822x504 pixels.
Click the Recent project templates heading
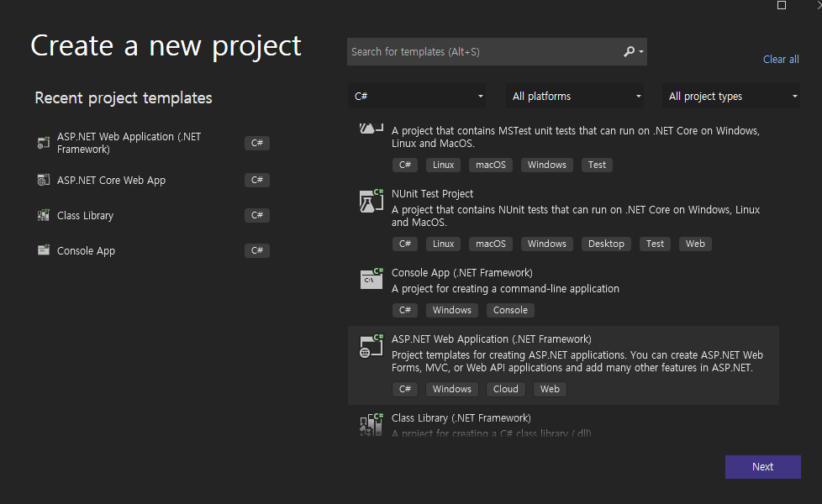click(x=124, y=98)
